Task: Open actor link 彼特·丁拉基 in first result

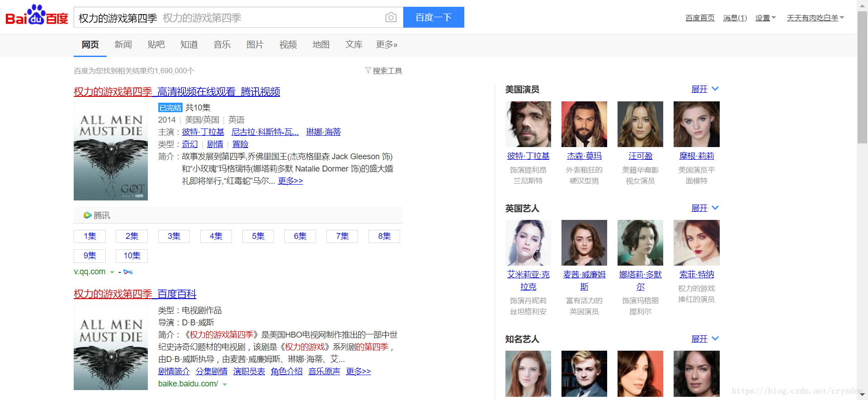Action: tap(203, 132)
